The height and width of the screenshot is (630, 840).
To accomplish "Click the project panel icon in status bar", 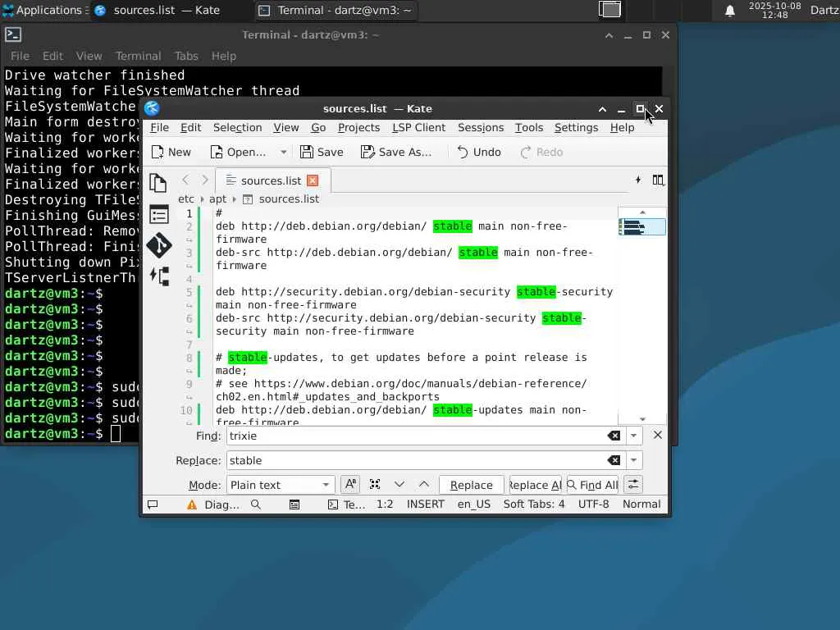I will click(294, 504).
